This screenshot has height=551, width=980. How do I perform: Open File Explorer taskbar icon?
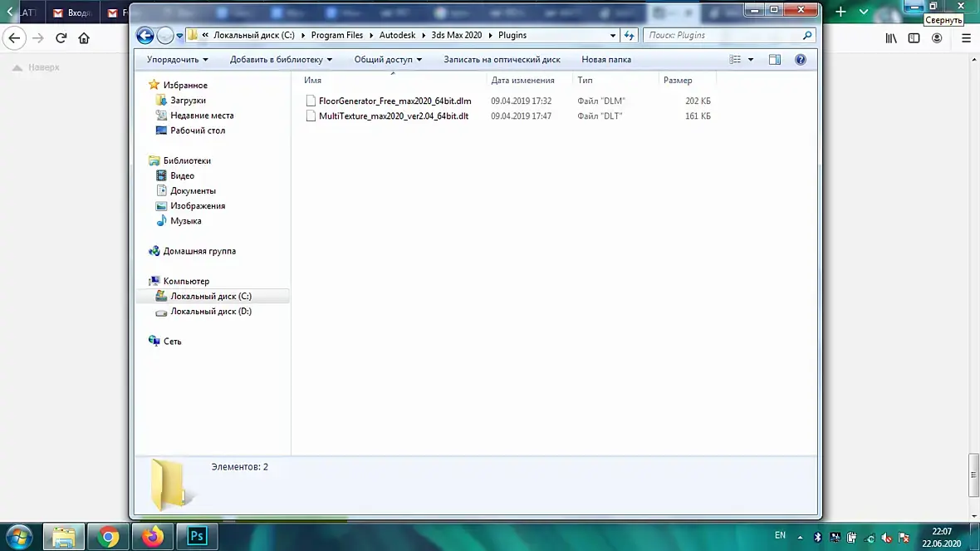click(64, 537)
